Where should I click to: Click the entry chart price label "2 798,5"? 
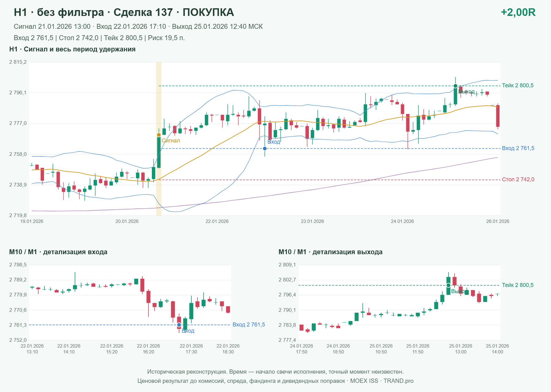click(x=18, y=265)
